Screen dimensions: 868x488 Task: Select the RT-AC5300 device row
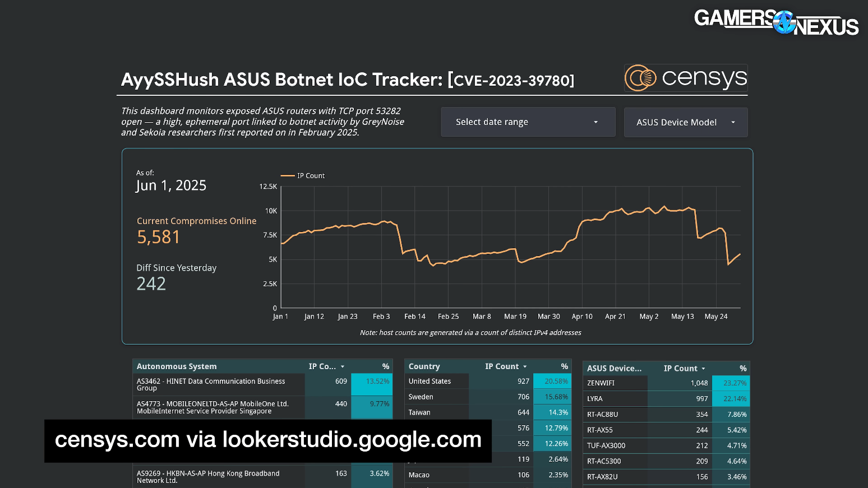point(666,462)
